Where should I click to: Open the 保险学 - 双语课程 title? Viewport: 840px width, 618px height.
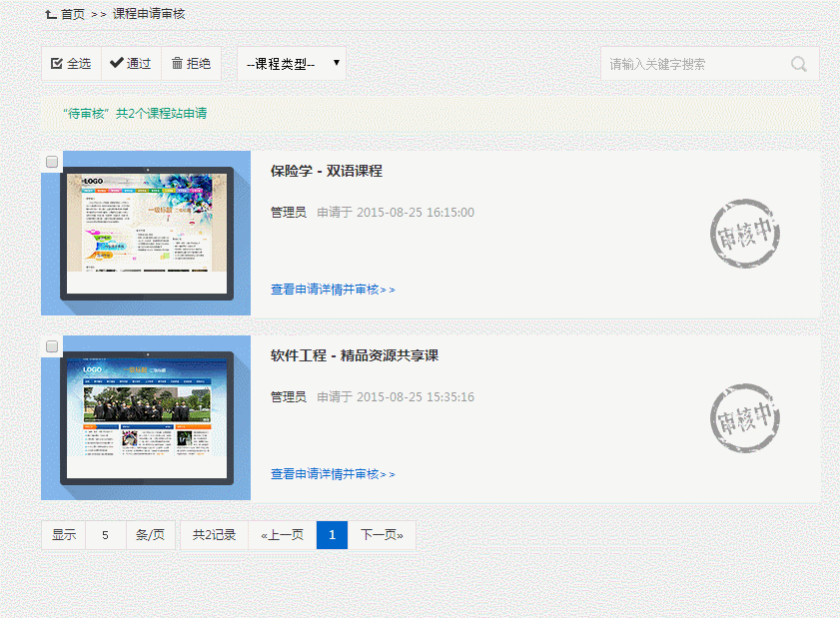[326, 171]
